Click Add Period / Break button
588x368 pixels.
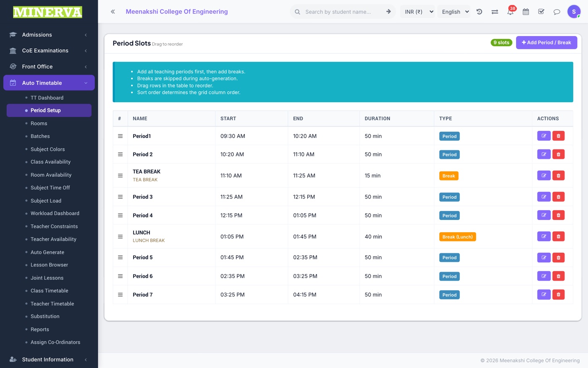tap(546, 42)
